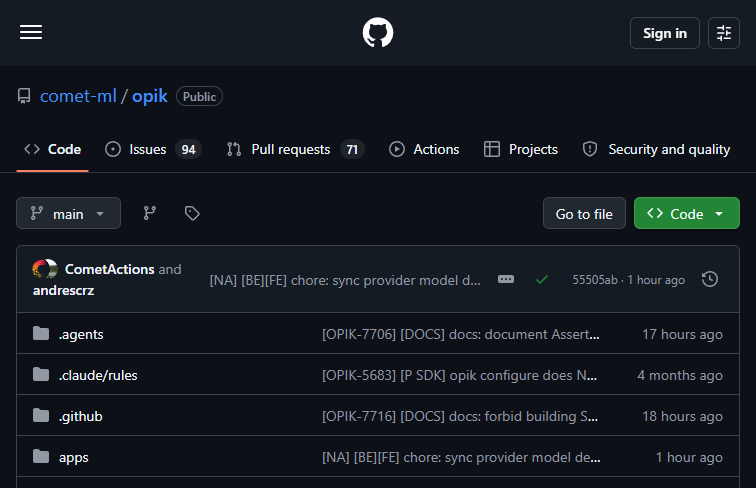The height and width of the screenshot is (488, 756).
Task: Open the comet-ml owner link
Action: point(78,96)
